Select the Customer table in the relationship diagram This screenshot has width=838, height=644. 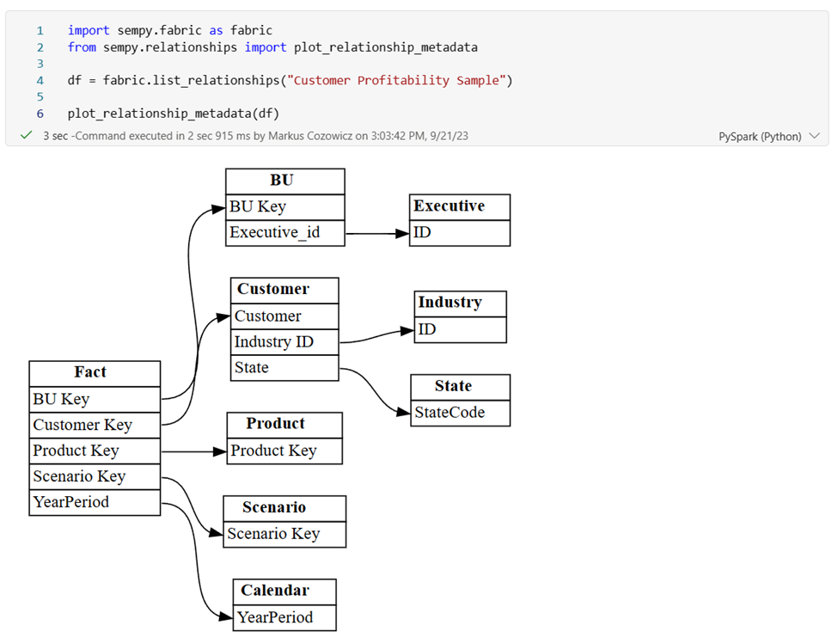click(x=284, y=290)
